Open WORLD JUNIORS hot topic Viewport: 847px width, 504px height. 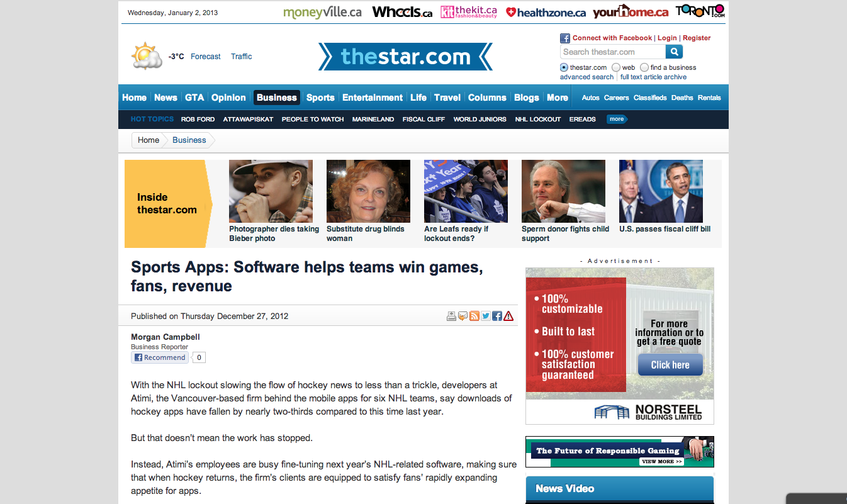coord(480,119)
